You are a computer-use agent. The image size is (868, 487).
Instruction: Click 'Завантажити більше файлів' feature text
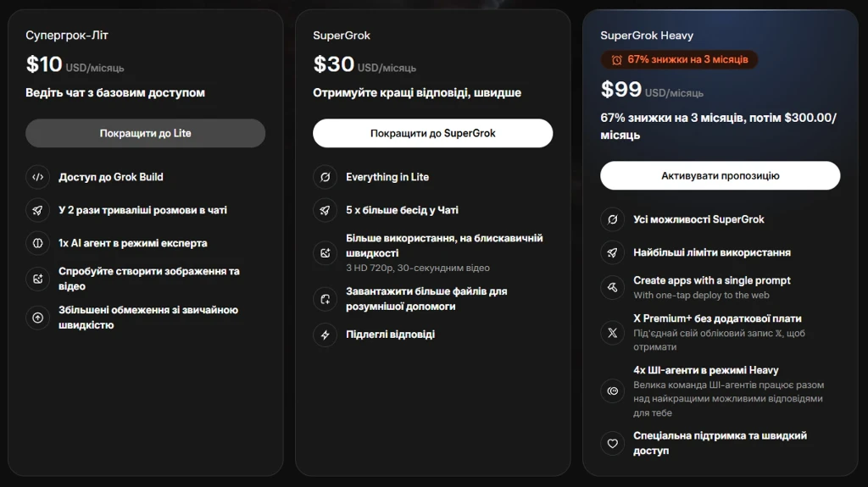426,299
